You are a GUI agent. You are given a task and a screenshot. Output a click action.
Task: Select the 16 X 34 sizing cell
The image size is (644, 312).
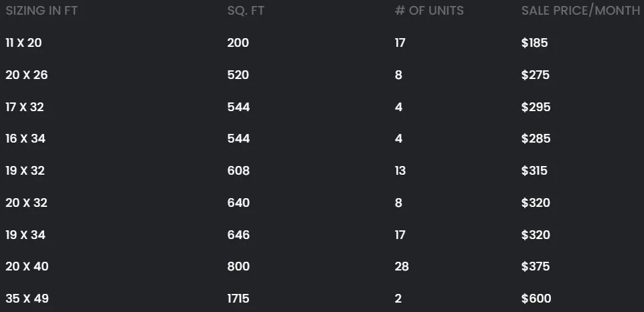click(x=25, y=139)
